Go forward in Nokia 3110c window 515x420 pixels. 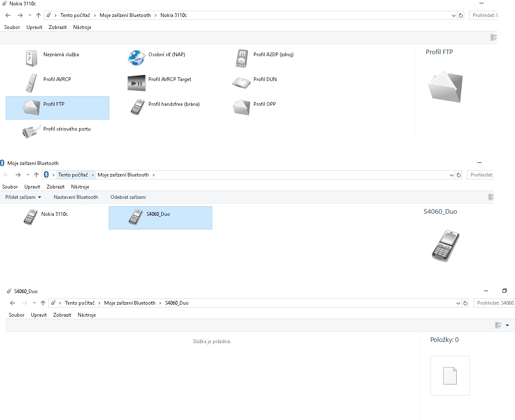click(20, 15)
